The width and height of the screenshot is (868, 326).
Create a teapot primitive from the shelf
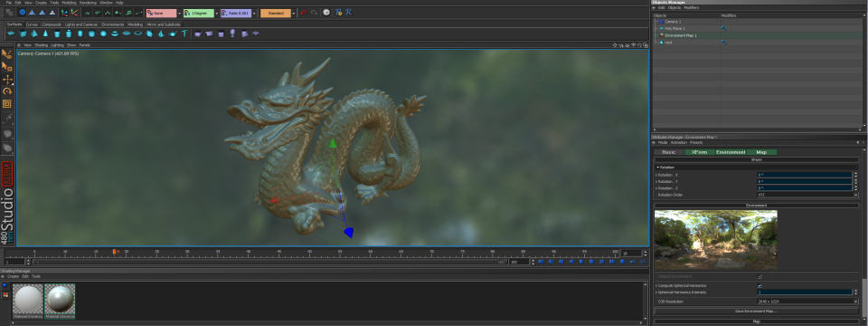(x=172, y=34)
